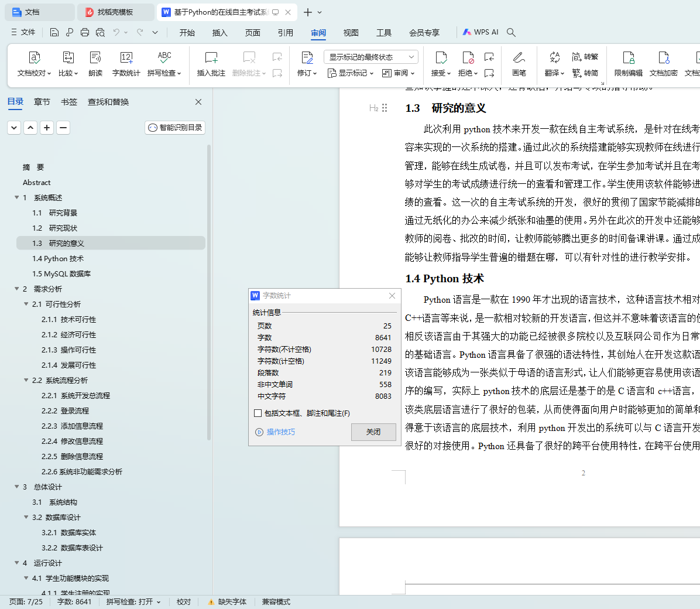Run 拼写检查 spell check
Viewport: 700px width, 609px height.
click(164, 64)
